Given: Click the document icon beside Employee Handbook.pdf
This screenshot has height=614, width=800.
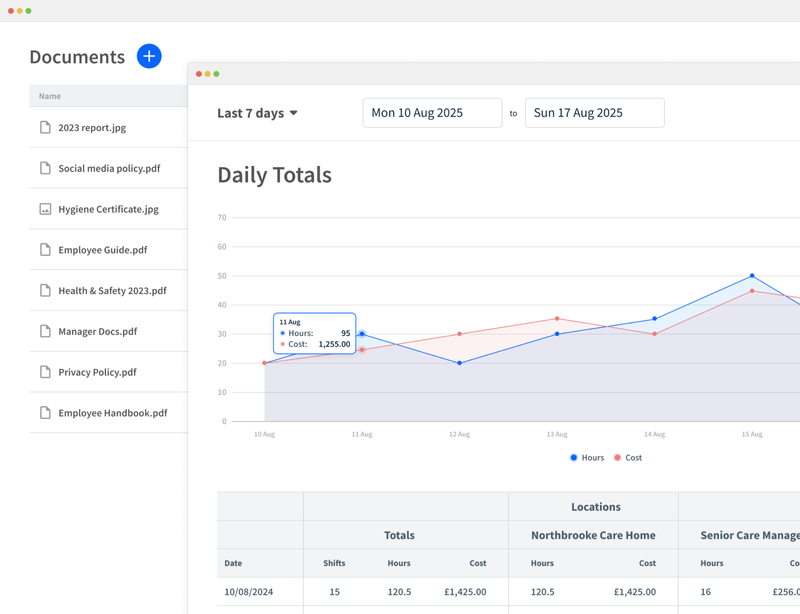Looking at the screenshot, I should [44, 412].
